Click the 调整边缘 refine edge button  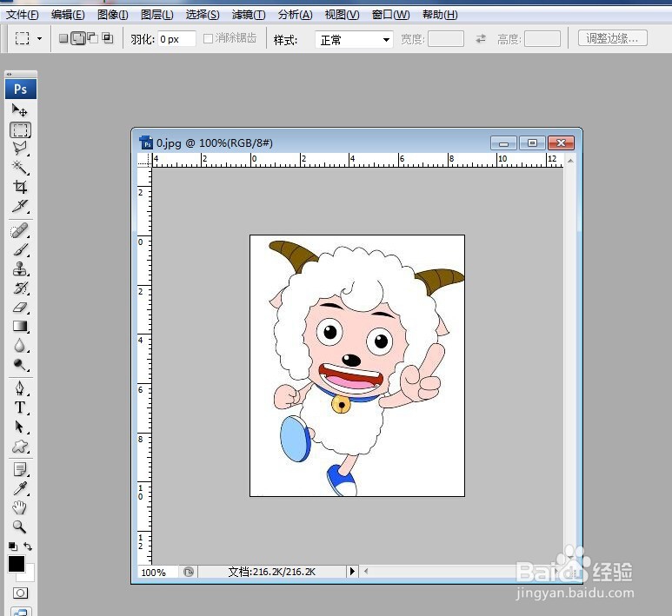click(612, 38)
